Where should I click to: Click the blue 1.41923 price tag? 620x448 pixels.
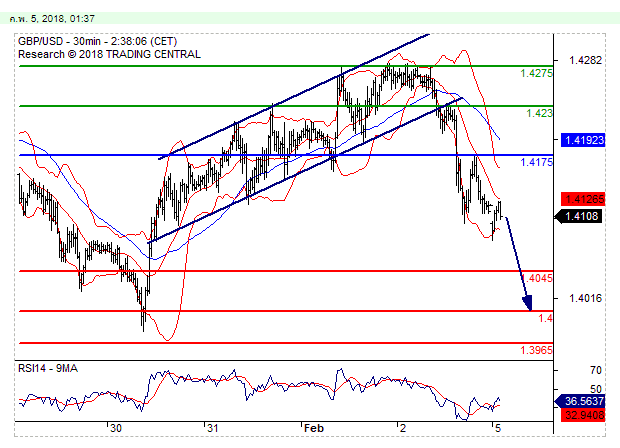tap(583, 140)
